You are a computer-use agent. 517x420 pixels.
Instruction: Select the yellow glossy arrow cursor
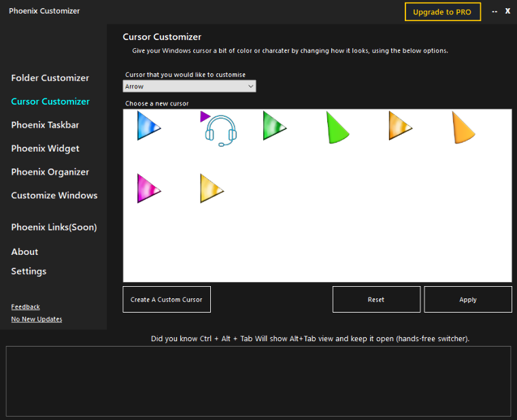click(x=212, y=188)
